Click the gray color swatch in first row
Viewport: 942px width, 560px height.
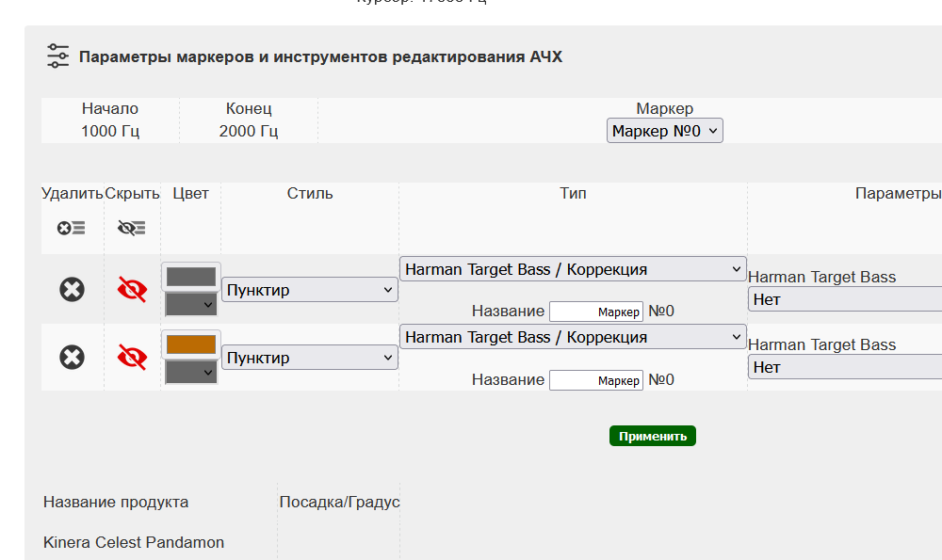click(x=191, y=277)
